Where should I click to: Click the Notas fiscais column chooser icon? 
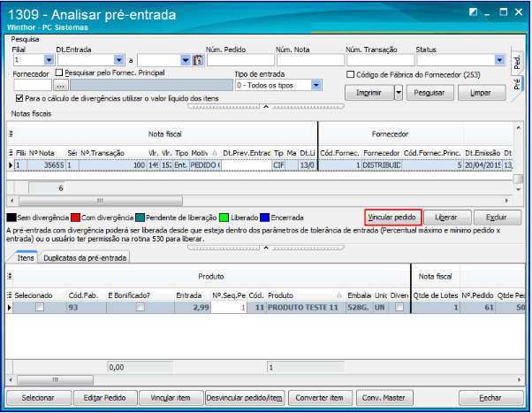click(x=11, y=153)
